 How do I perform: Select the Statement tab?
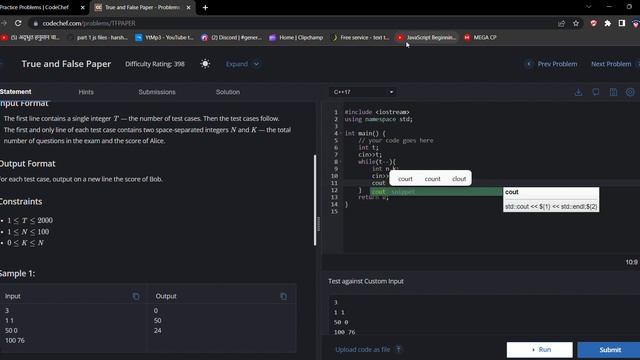[x=16, y=92]
